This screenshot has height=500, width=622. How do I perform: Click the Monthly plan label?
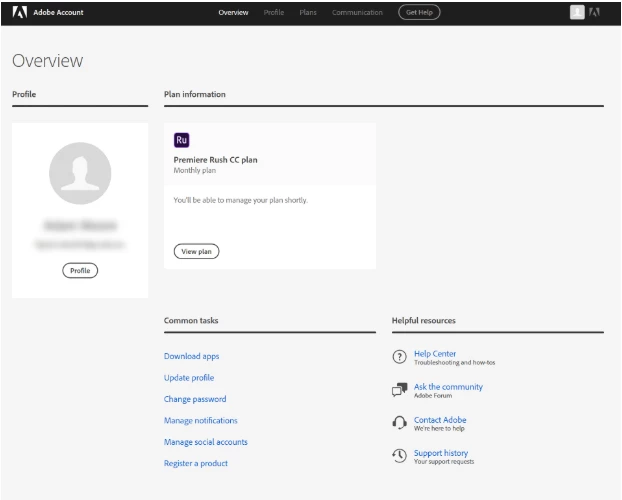click(x=195, y=171)
